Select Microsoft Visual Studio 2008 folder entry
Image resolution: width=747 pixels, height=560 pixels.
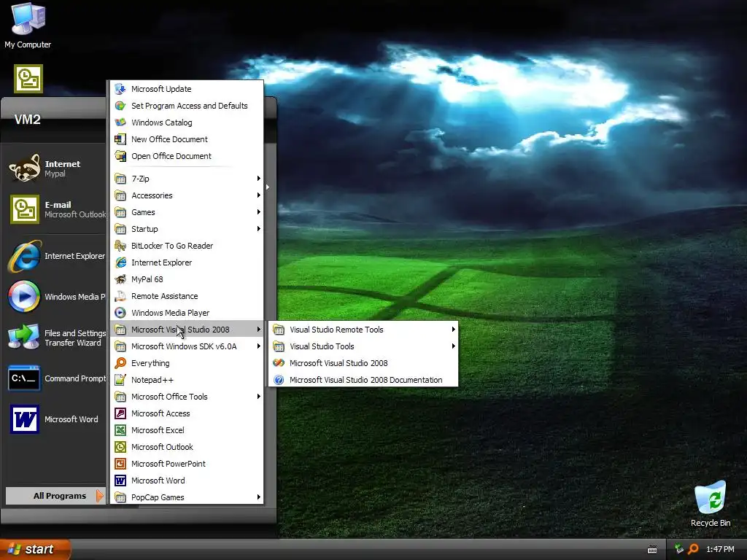pyautogui.click(x=187, y=330)
